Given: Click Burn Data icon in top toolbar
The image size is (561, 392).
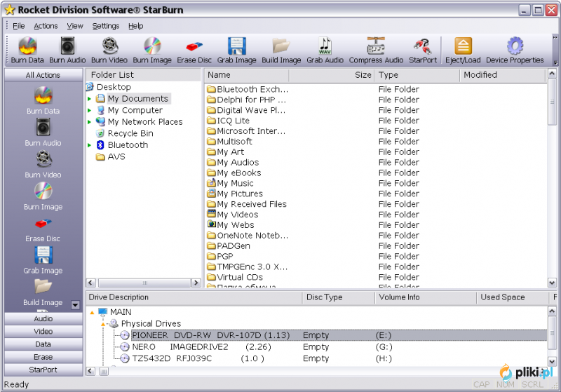Looking at the screenshot, I should [x=27, y=46].
